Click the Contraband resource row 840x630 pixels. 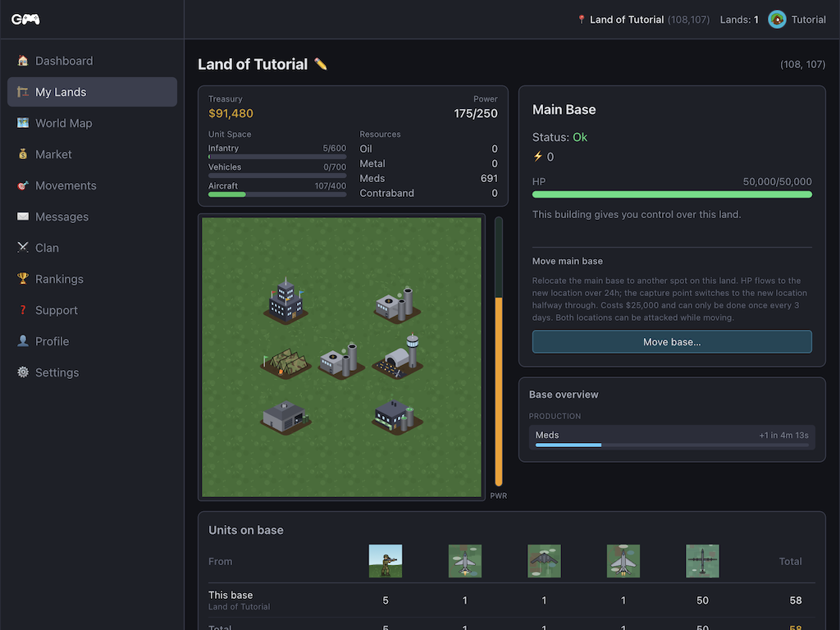[428, 194]
